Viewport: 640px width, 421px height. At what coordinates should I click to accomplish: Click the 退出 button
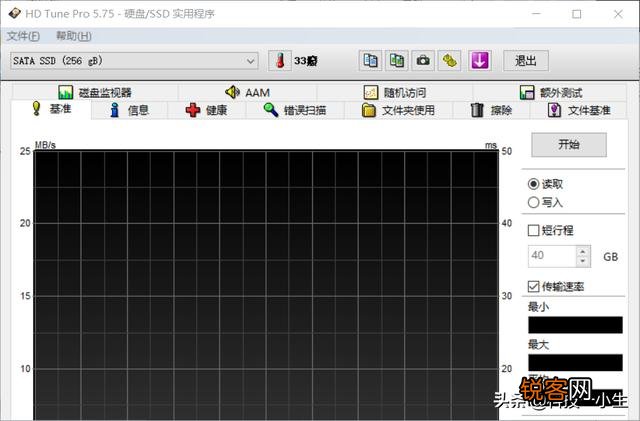[x=526, y=61]
